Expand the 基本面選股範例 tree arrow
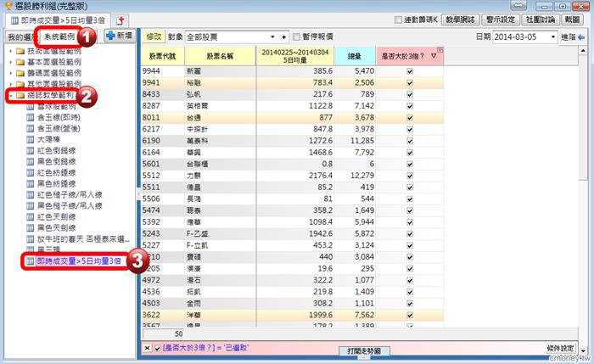 click(x=10, y=62)
